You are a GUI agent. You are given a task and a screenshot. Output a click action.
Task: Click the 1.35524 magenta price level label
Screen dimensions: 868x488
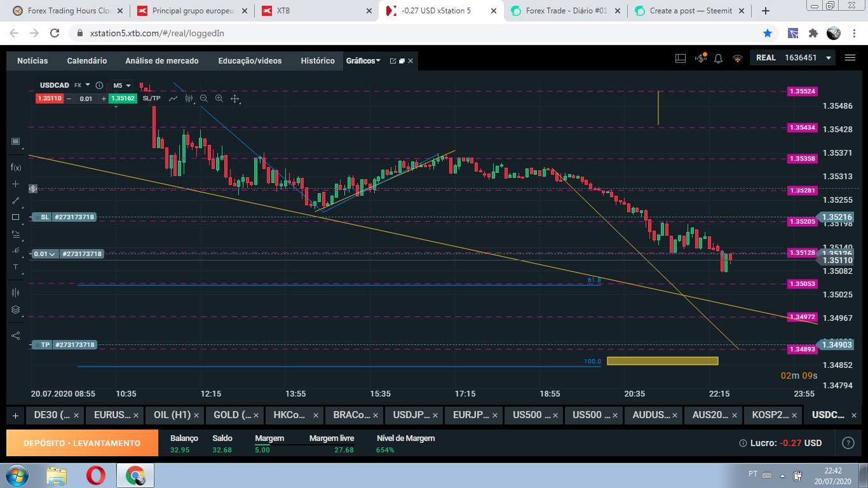(x=802, y=91)
